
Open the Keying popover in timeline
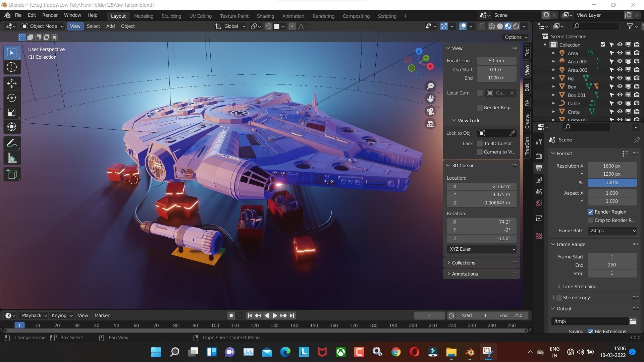62,315
